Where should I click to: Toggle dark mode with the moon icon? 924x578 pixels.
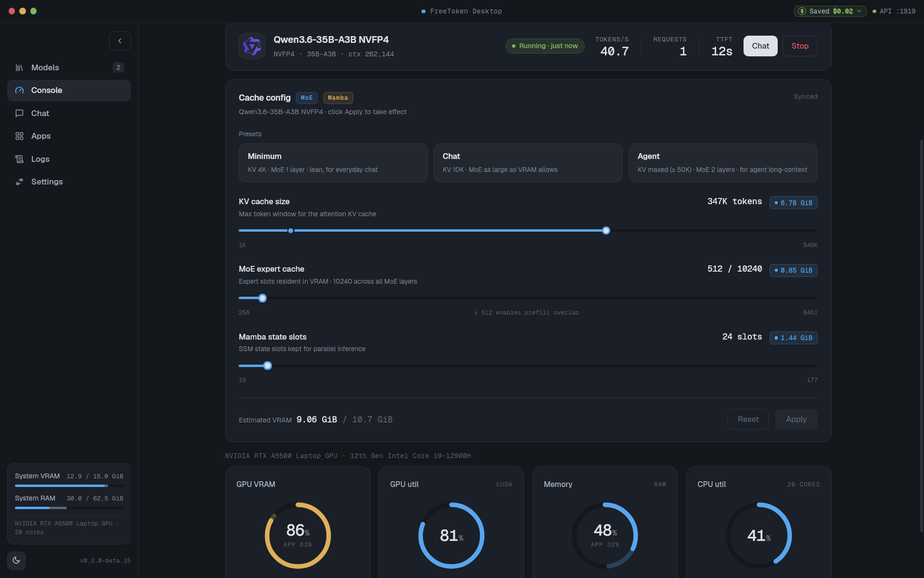click(x=16, y=560)
